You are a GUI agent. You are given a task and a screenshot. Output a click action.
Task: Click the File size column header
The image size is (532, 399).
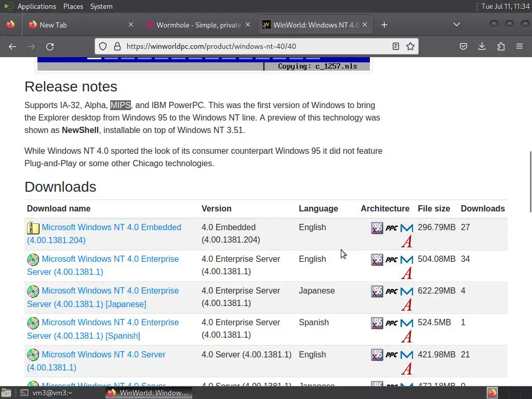(434, 209)
